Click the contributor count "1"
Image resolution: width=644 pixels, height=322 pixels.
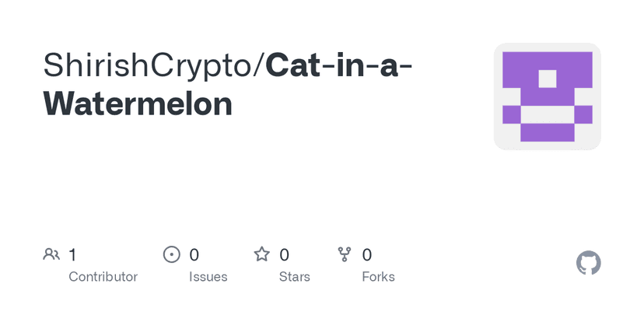[72, 254]
